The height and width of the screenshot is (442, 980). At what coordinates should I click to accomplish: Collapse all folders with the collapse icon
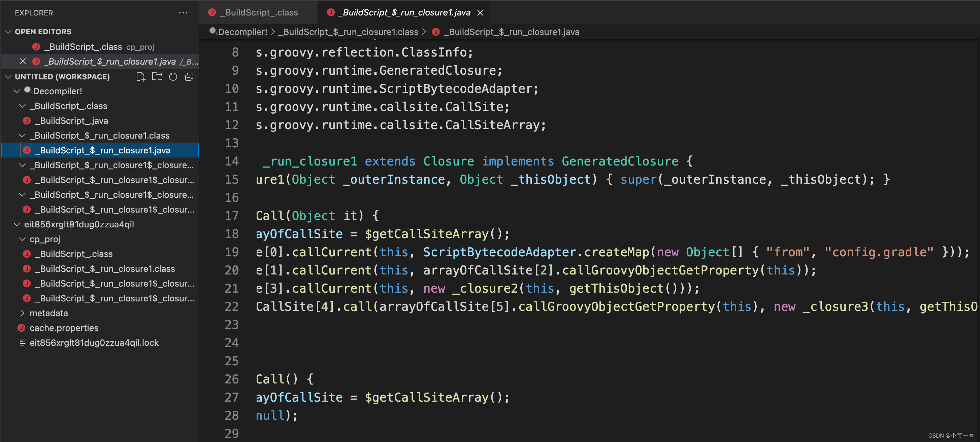[189, 77]
